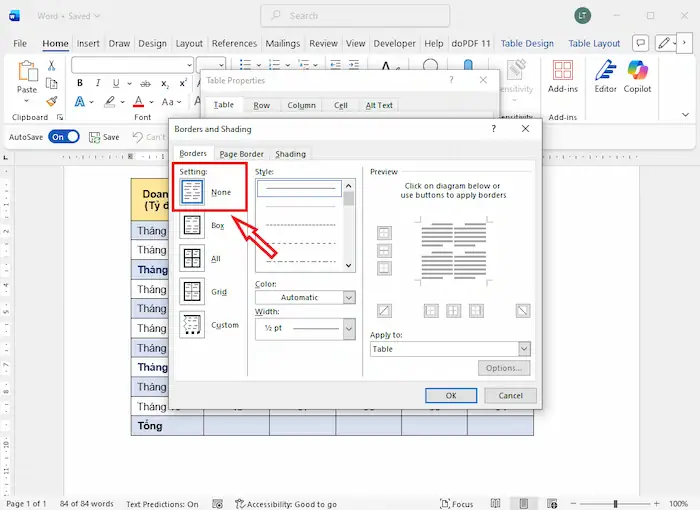Image resolution: width=700 pixels, height=510 pixels.
Task: Select the None border setting icon
Action: pyautogui.click(x=192, y=193)
